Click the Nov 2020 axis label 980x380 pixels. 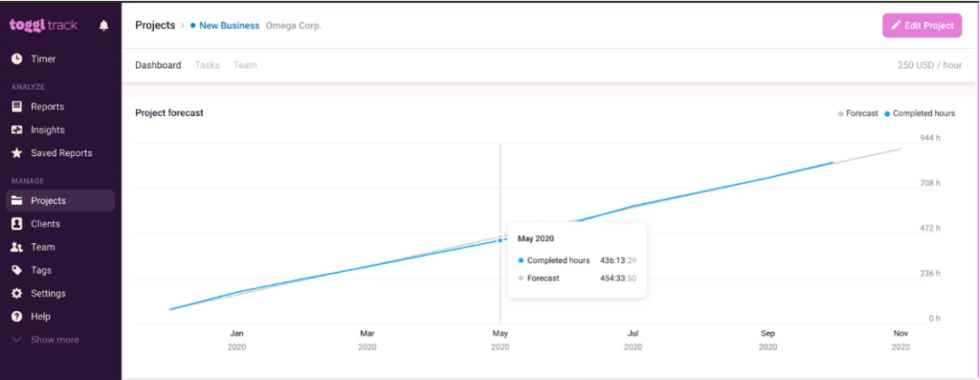click(901, 340)
